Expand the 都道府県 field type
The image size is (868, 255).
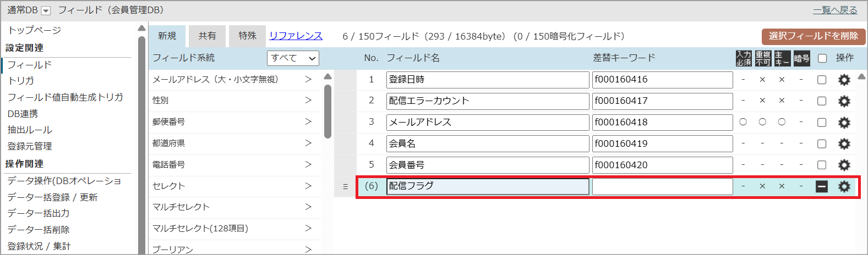[308, 143]
